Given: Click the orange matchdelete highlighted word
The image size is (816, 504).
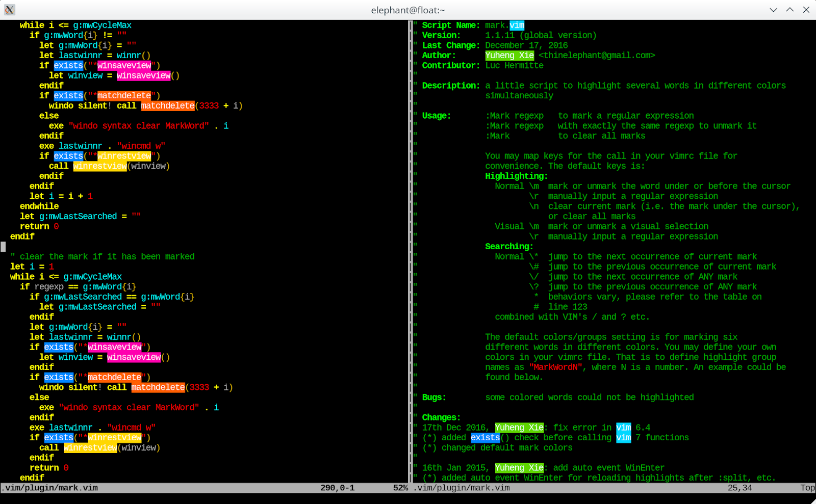Looking at the screenshot, I should tap(167, 105).
